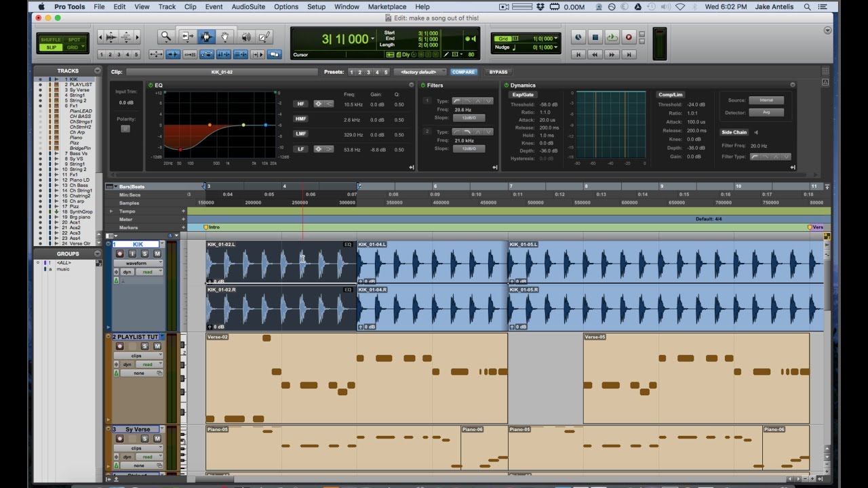Click Go to End button
The width and height of the screenshot is (868, 488).
629,54
